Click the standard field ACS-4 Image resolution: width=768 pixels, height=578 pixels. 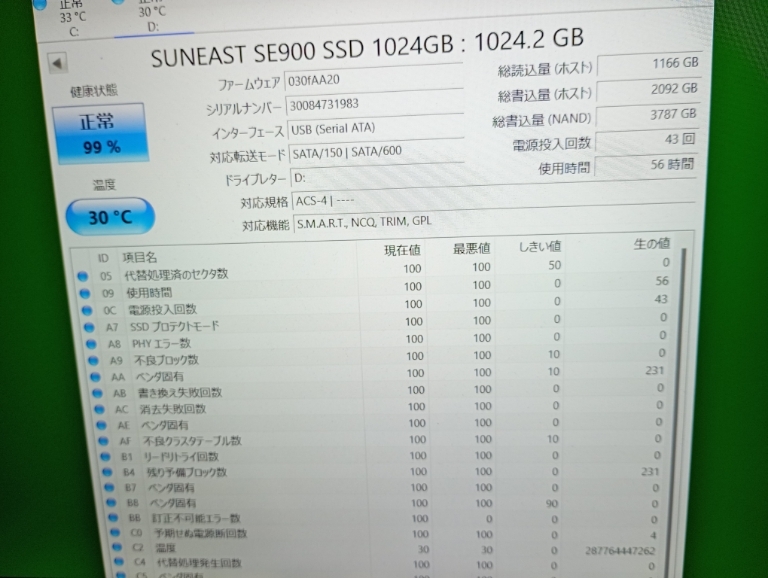tap(493, 199)
